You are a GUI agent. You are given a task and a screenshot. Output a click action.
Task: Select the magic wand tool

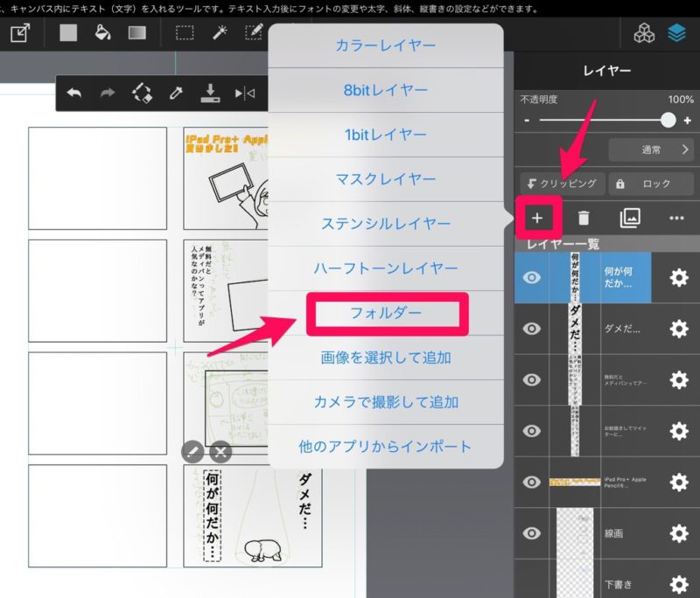pos(220,32)
